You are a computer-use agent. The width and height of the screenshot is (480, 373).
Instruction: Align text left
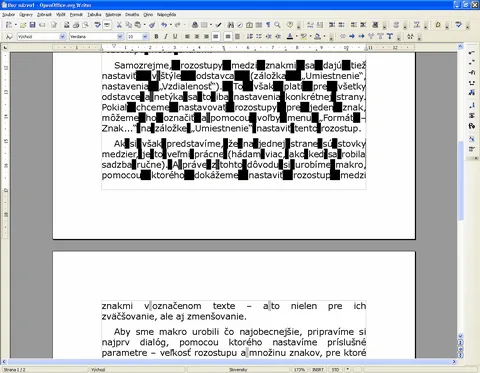[x=188, y=36]
